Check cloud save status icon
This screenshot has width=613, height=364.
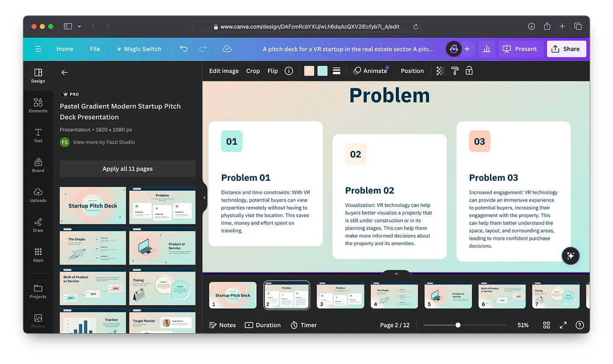click(x=227, y=49)
